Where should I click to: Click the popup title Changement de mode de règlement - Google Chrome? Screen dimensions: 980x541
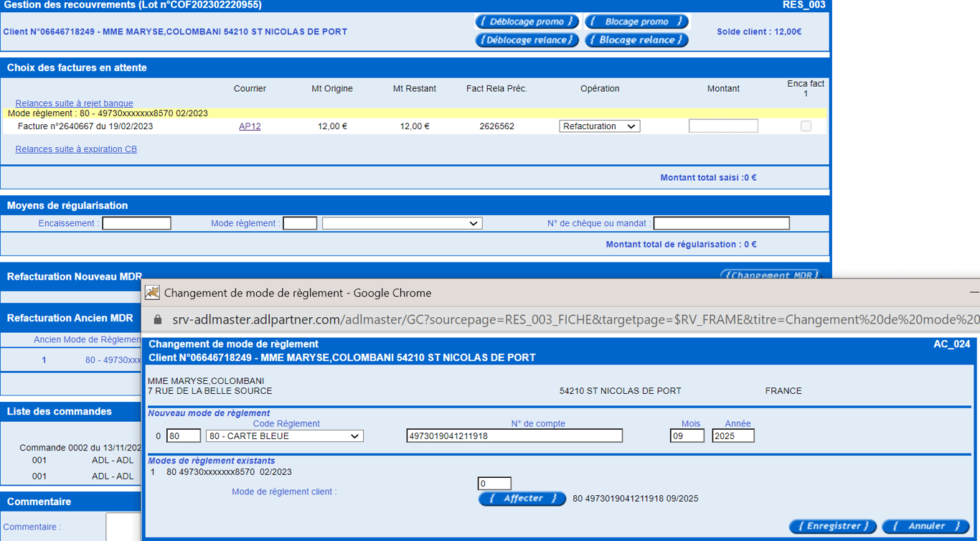point(298,293)
